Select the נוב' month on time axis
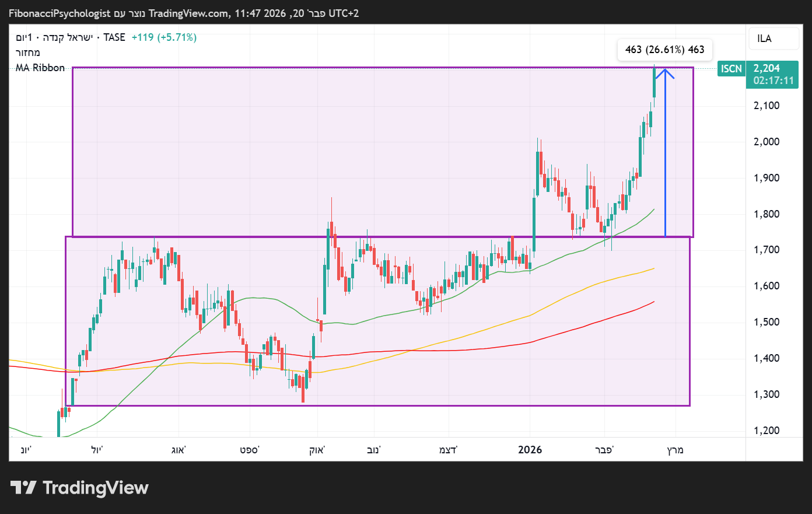 373,450
